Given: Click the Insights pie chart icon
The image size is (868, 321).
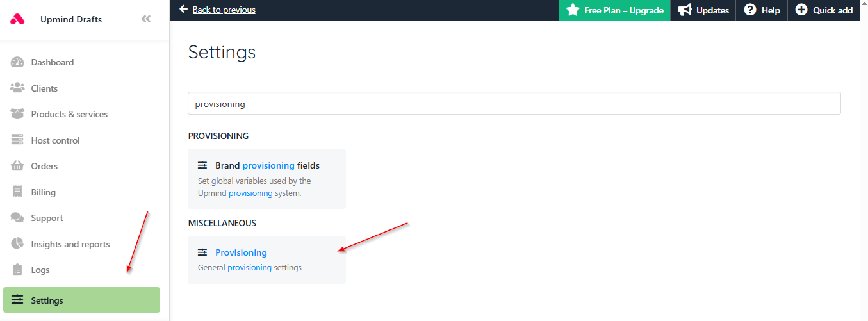Looking at the screenshot, I should (x=18, y=244).
